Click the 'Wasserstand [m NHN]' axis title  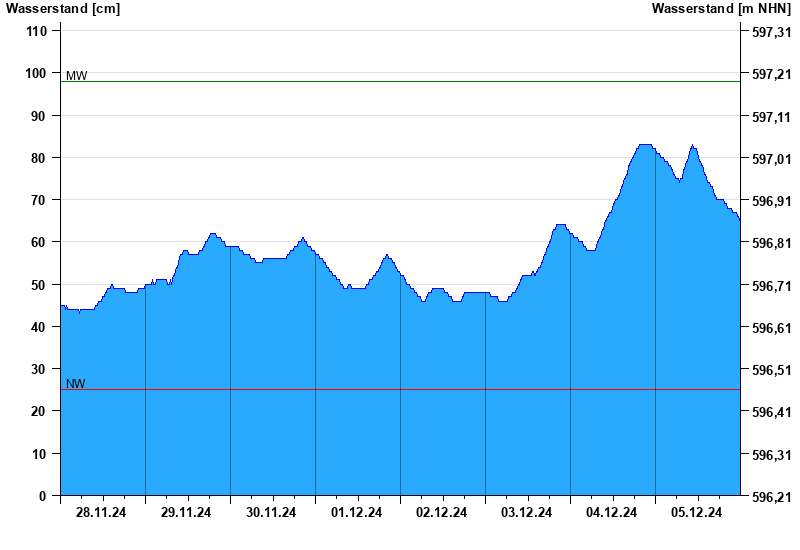721,9
